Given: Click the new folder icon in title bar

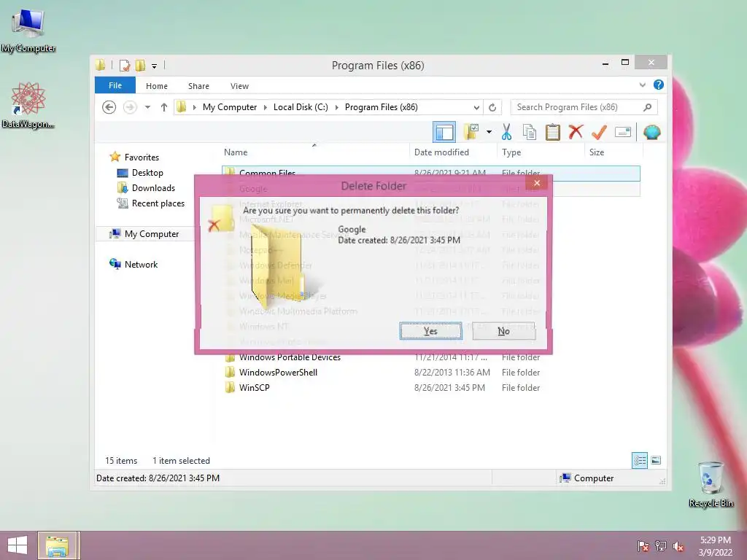Looking at the screenshot, I should click(140, 65).
